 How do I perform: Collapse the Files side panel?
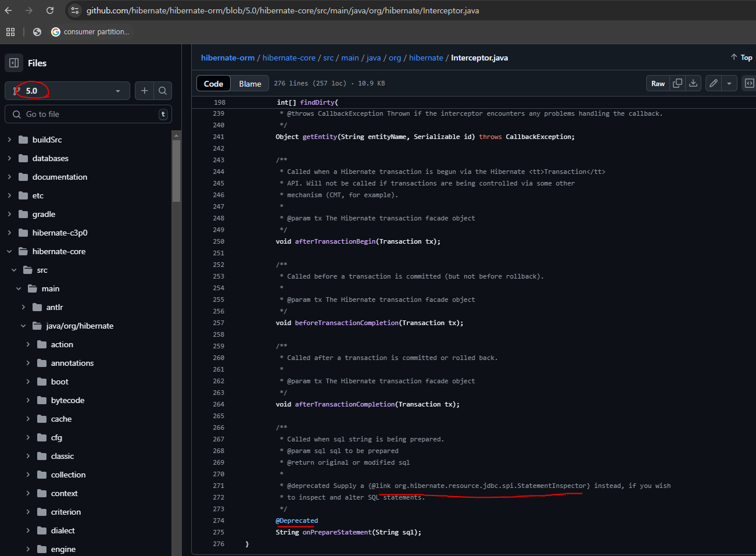[14, 63]
